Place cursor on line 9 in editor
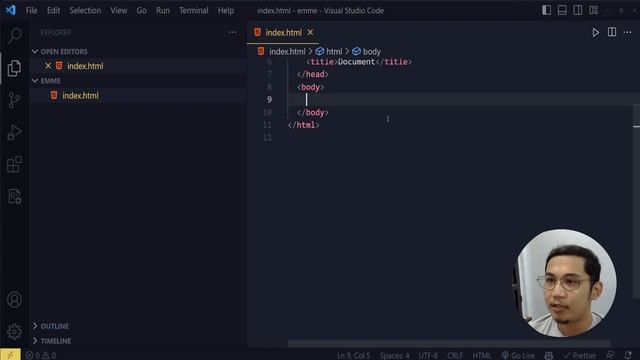The height and width of the screenshot is (360, 640). [461, 99]
